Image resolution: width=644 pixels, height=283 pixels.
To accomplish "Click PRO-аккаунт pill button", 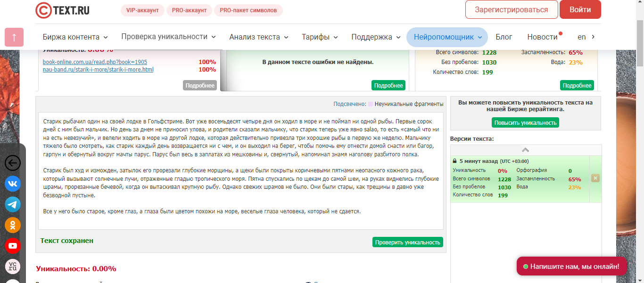I will click(x=189, y=10).
